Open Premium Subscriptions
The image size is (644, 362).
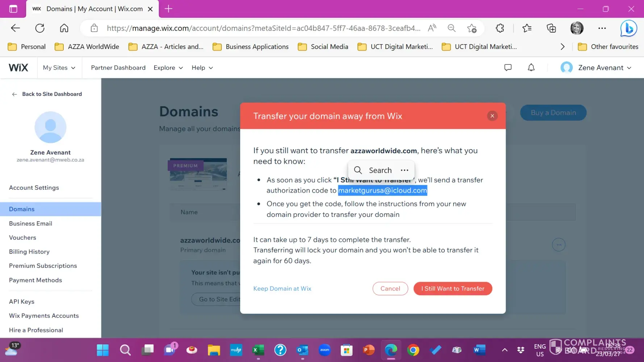pos(43,266)
